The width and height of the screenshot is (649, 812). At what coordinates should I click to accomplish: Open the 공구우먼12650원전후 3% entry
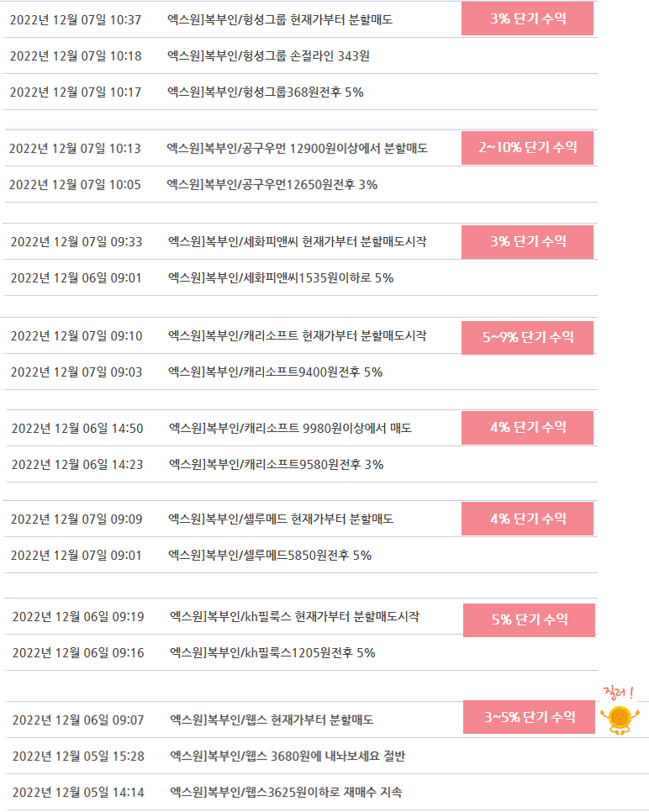pos(272,185)
